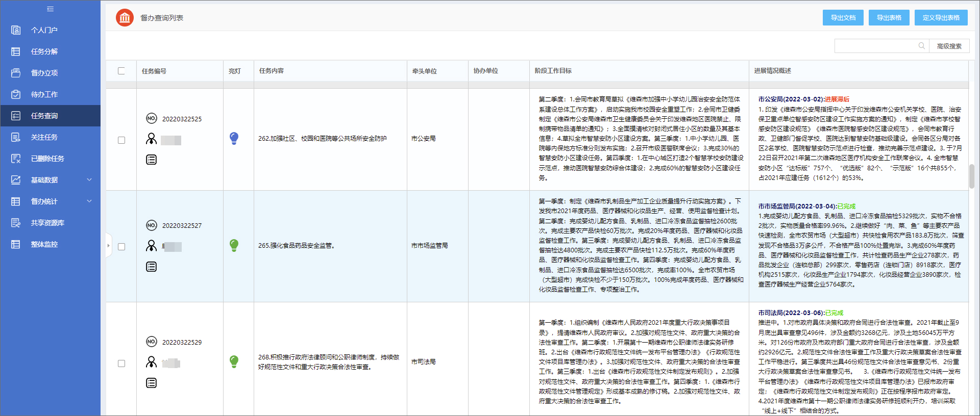Screen dimensions: 980x416
Task: Select 任务查询 in the sidebar
Action: pyautogui.click(x=51, y=116)
